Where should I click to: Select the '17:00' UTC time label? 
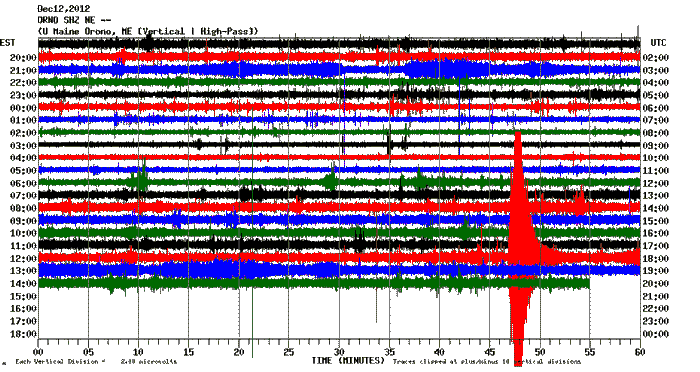[655, 246]
